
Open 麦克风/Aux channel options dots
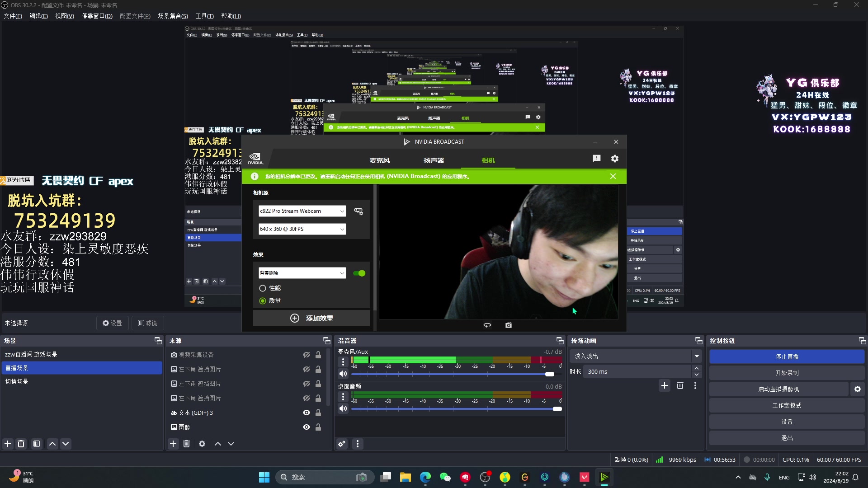[343, 361]
